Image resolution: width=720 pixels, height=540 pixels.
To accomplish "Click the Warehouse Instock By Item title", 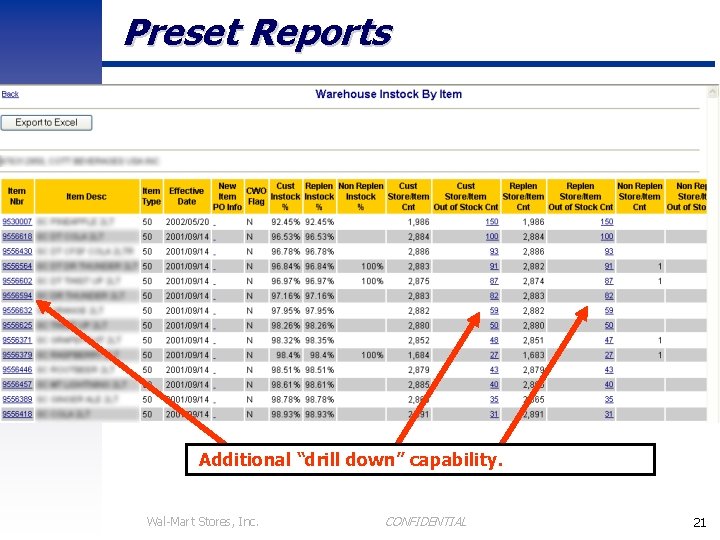I will click(x=388, y=94).
